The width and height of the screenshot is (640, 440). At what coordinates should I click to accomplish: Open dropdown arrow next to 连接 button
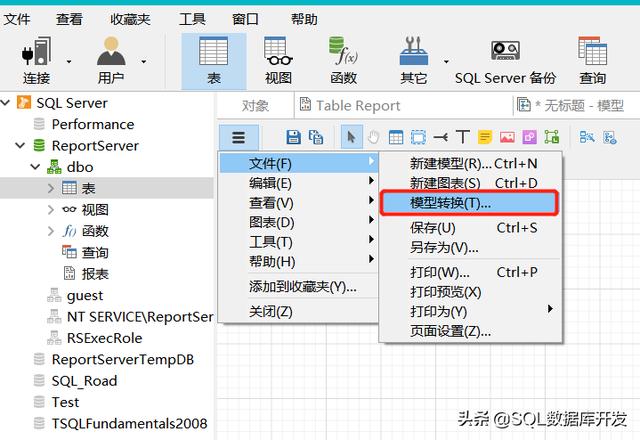pyautogui.click(x=69, y=62)
